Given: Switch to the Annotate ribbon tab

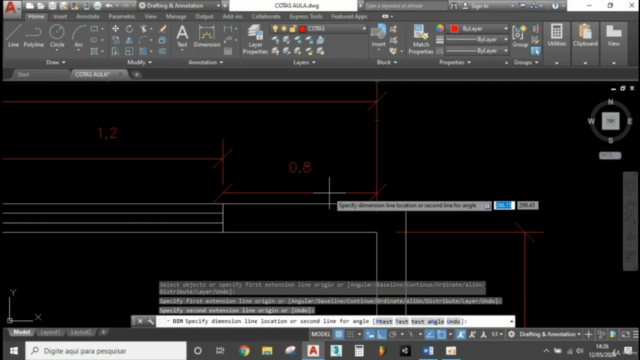Looking at the screenshot, I should pos(88,16).
